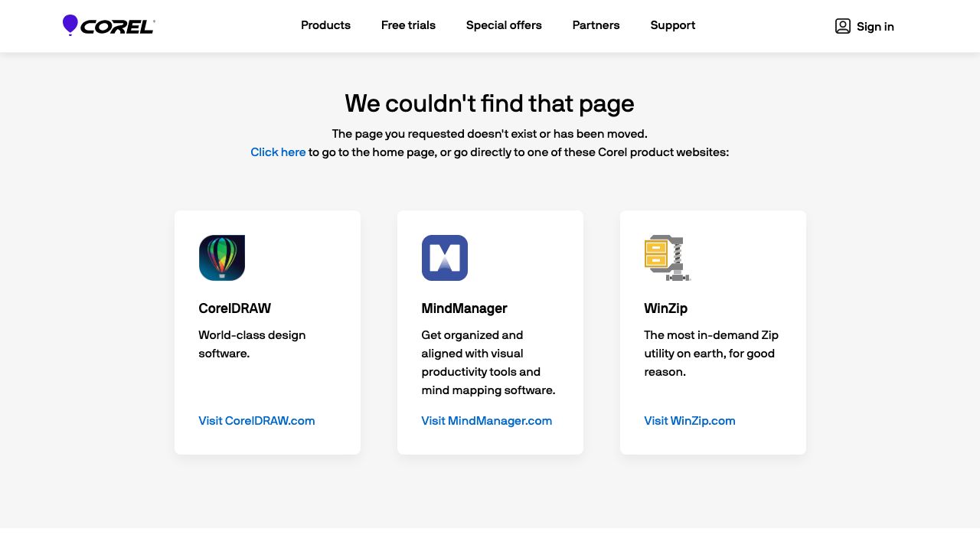Click the CorelDRAW balloon app icon

pyautogui.click(x=222, y=258)
